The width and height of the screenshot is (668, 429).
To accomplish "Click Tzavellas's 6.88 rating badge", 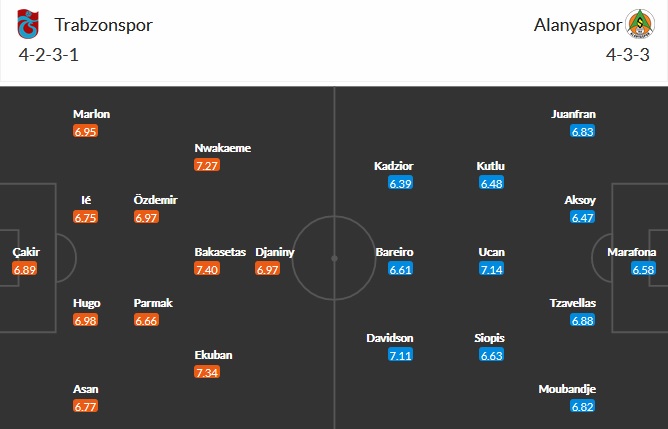I will 583,321.
